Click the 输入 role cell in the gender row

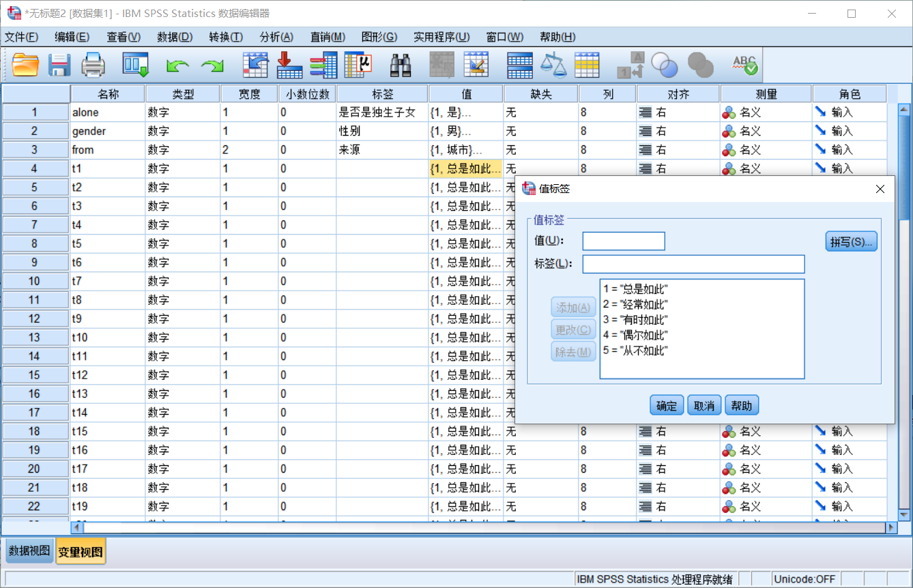[x=850, y=131]
